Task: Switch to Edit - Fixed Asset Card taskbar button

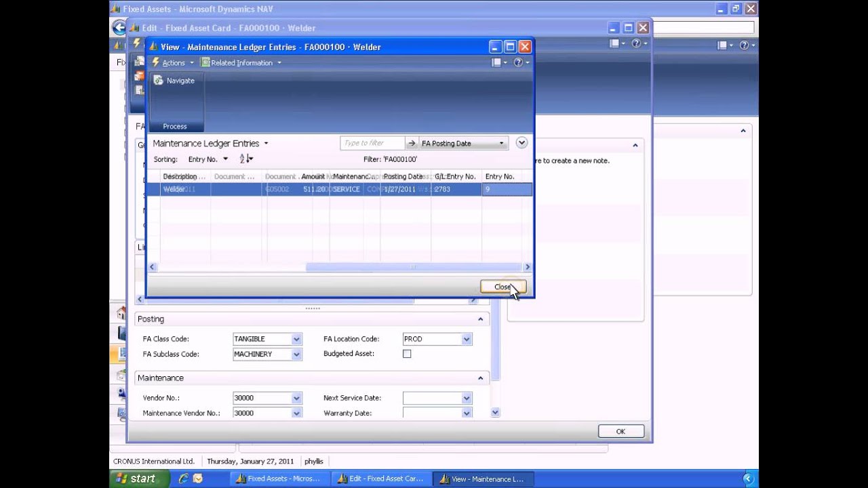Action: 380,479
